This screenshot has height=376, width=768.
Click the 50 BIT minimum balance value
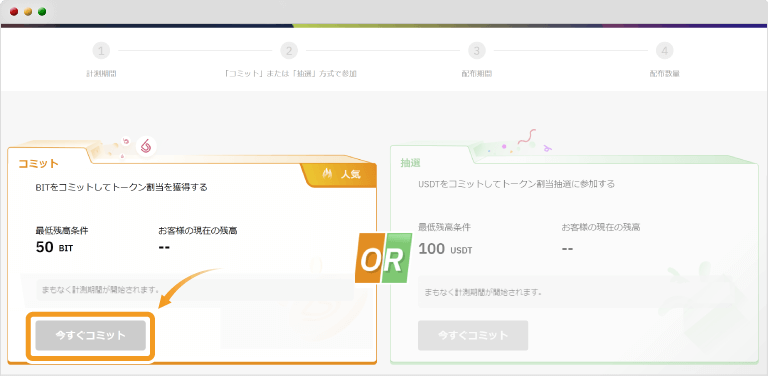click(54, 247)
